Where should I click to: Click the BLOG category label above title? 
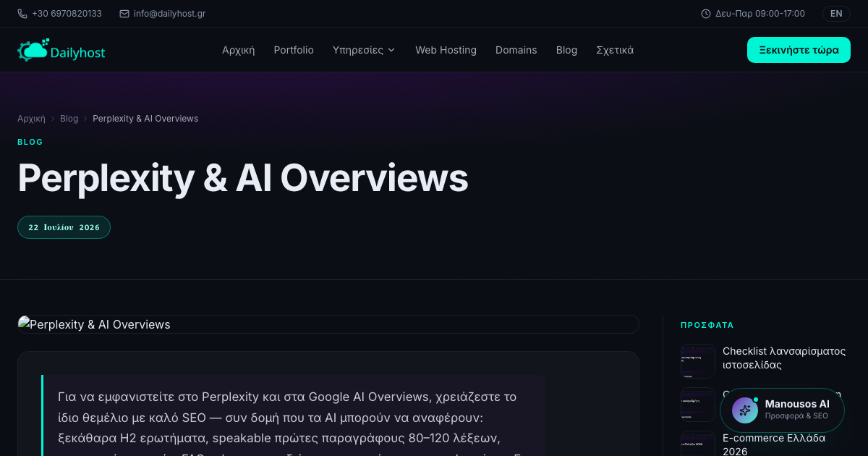coord(30,142)
